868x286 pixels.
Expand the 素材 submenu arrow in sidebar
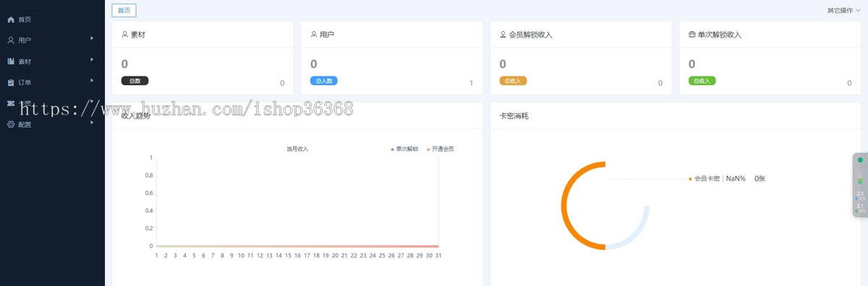tap(92, 59)
